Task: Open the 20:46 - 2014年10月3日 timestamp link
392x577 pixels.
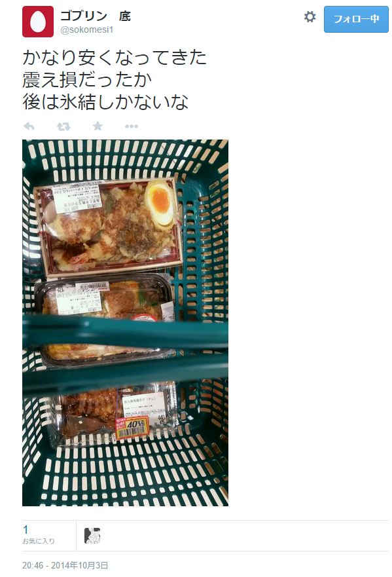Action: click(65, 565)
